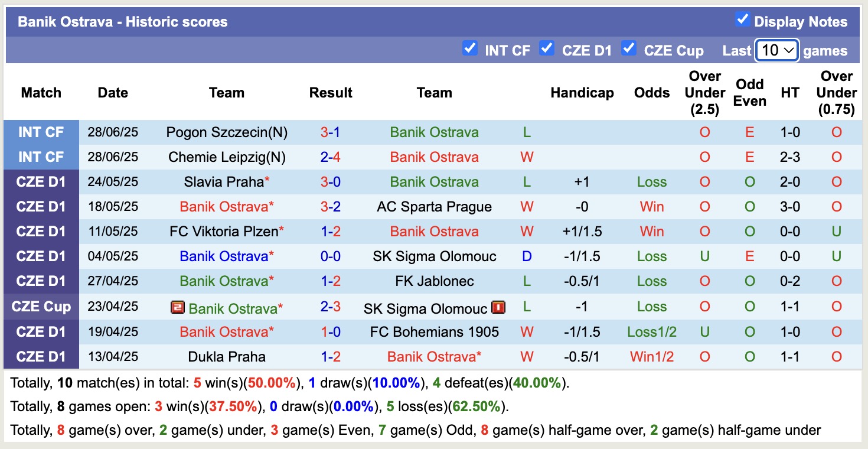This screenshot has height=449, width=868.
Task: Select the FK Jablonec team link
Action: 435,281
